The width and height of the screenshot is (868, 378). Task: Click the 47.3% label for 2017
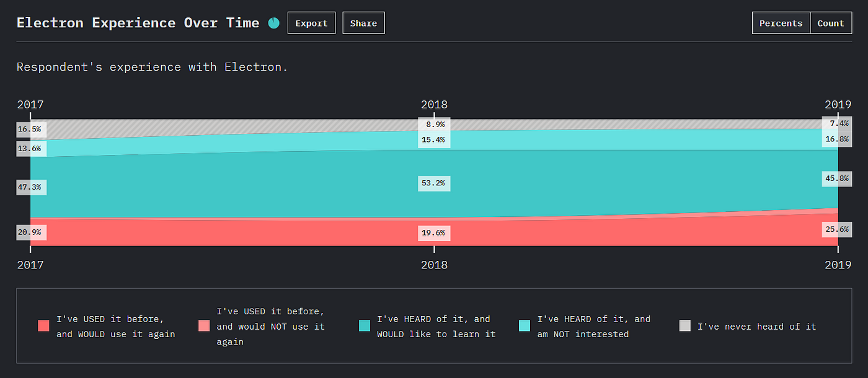point(30,188)
